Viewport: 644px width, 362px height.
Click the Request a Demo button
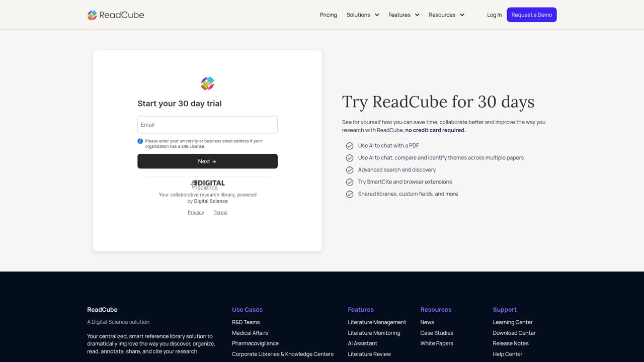(x=532, y=15)
